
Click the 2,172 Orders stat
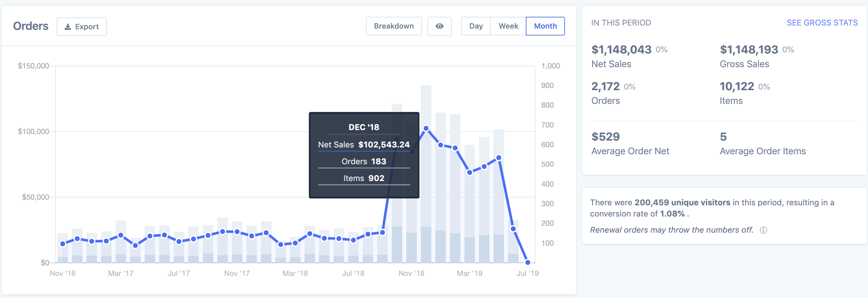[605, 86]
